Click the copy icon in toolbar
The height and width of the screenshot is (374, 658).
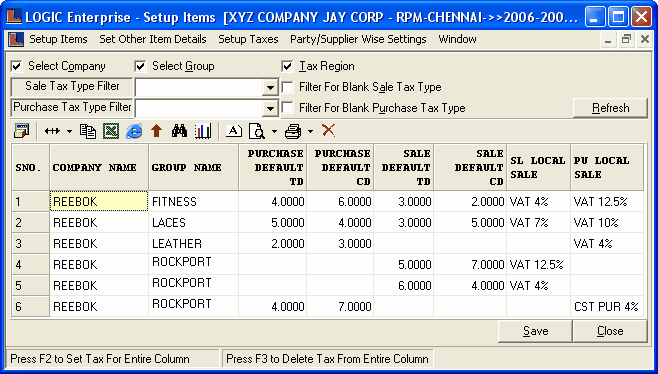pyautogui.click(x=88, y=131)
